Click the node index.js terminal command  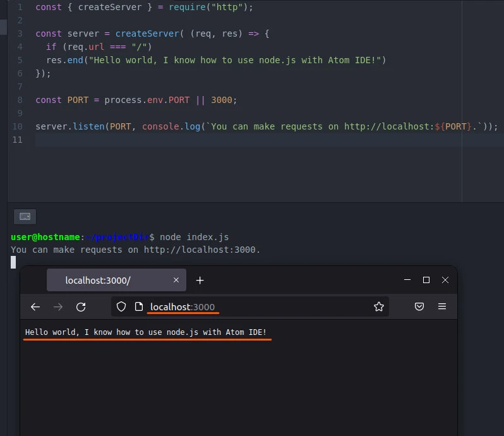click(194, 238)
